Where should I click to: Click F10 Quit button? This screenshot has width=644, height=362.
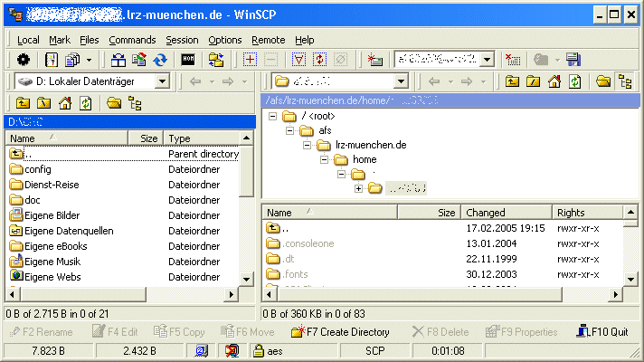602,331
